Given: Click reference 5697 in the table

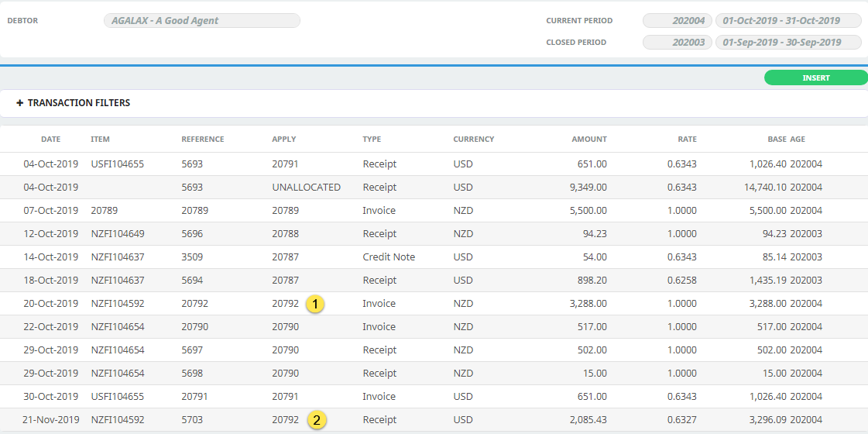Looking at the screenshot, I should click(192, 350).
